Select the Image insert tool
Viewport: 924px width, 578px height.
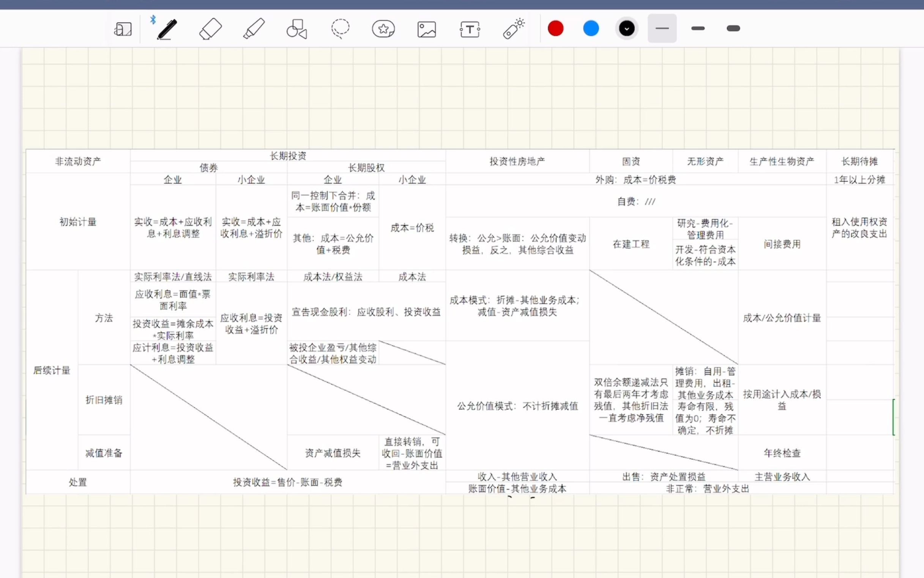[x=426, y=29]
